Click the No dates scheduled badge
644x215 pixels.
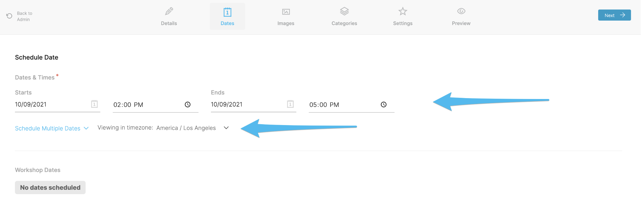tap(50, 187)
